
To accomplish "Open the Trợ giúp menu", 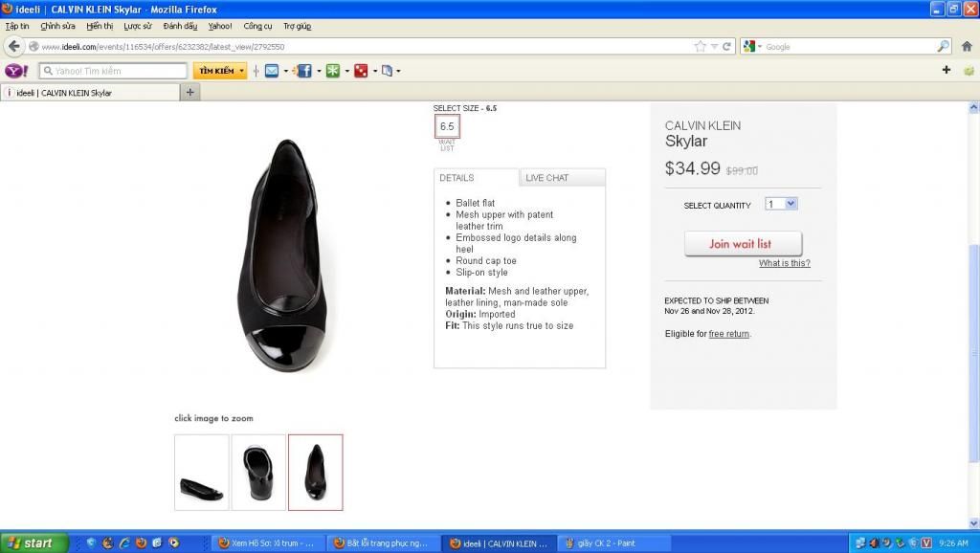I will (297, 26).
